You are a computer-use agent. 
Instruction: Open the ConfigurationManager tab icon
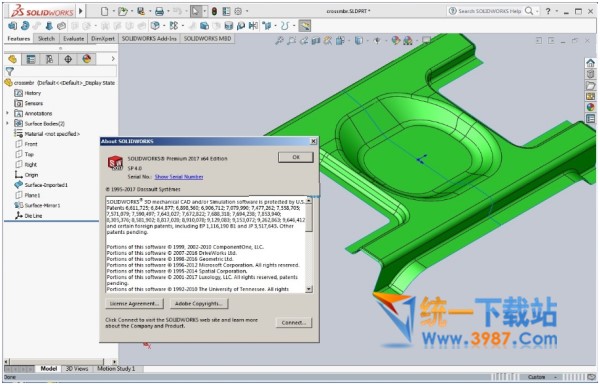tap(49, 59)
